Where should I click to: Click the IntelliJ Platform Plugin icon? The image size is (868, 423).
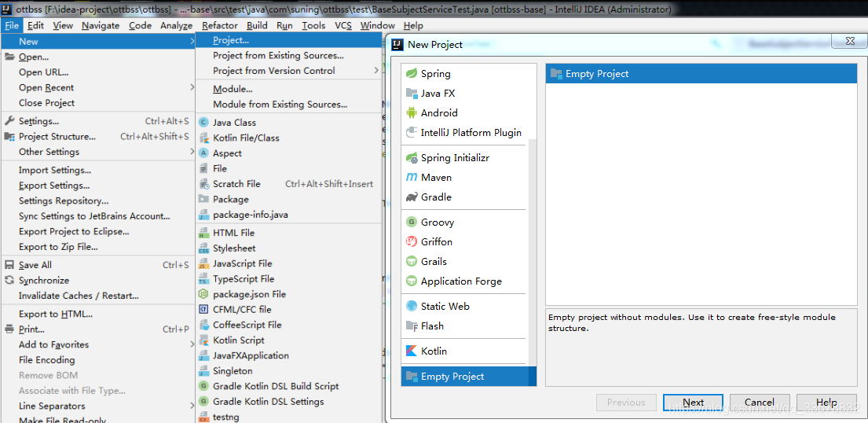[x=412, y=133]
